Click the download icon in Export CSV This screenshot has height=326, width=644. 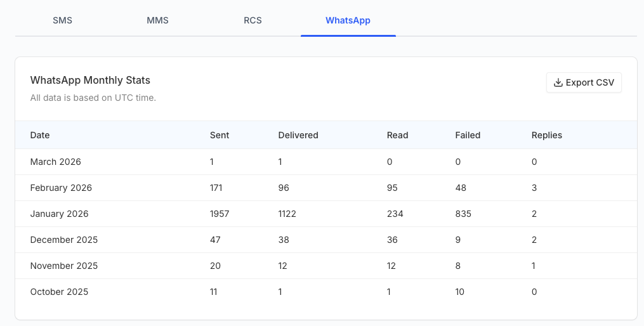(558, 82)
